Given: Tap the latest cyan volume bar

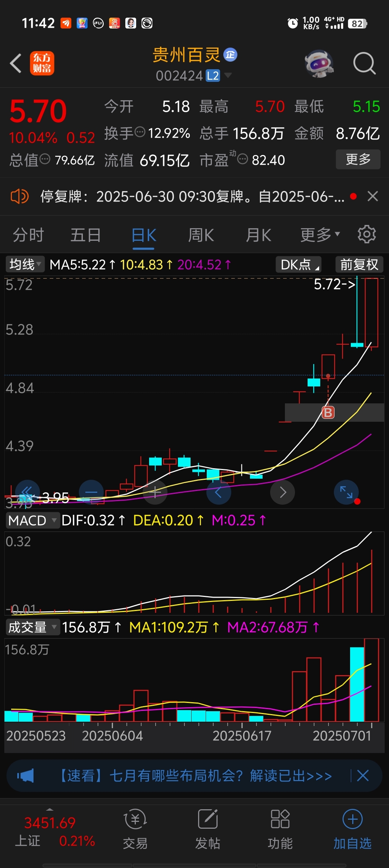Looking at the screenshot, I should point(357,684).
